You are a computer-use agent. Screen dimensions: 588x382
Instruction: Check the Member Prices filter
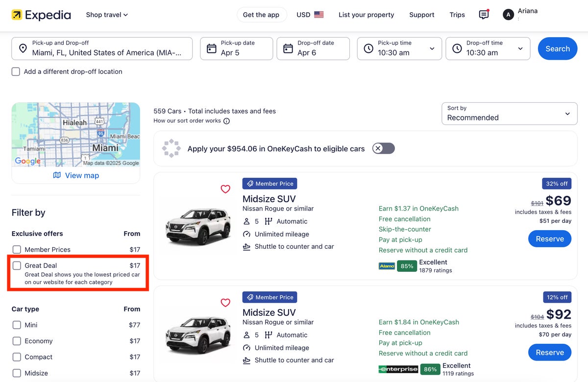coord(17,250)
